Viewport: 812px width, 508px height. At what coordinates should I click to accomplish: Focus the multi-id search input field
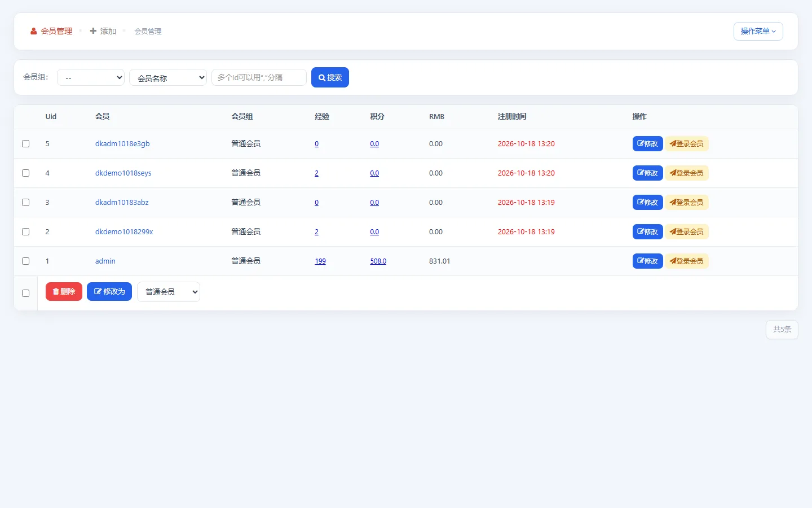[x=259, y=77]
